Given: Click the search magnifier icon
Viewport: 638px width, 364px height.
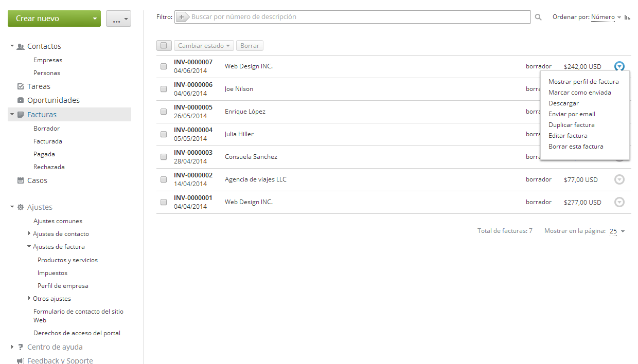Looking at the screenshot, I should 538,17.
